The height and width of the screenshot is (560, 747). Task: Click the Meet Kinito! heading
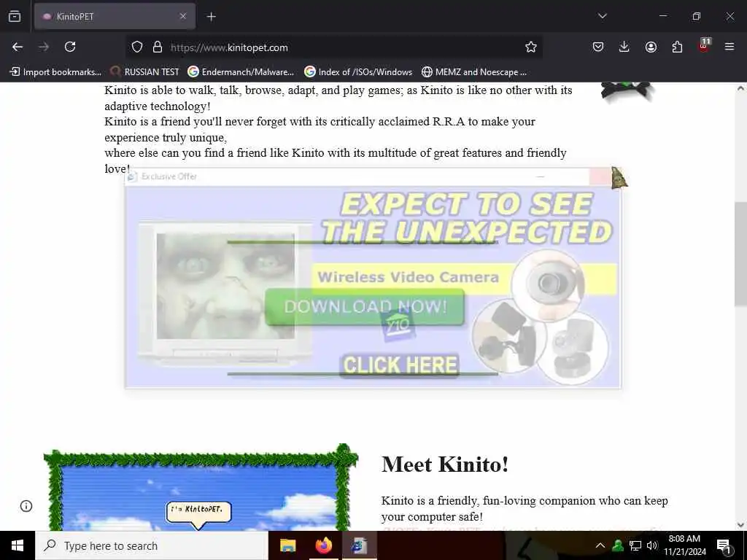(x=445, y=464)
